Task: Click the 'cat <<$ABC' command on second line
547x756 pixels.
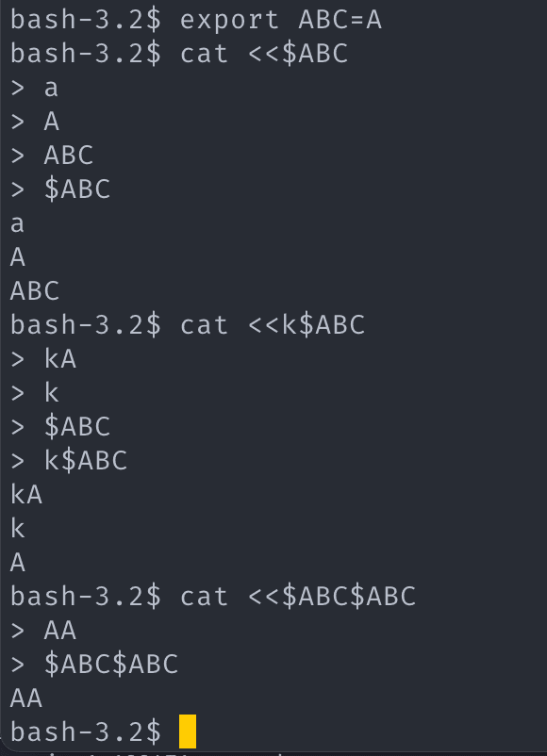Action: point(264,54)
